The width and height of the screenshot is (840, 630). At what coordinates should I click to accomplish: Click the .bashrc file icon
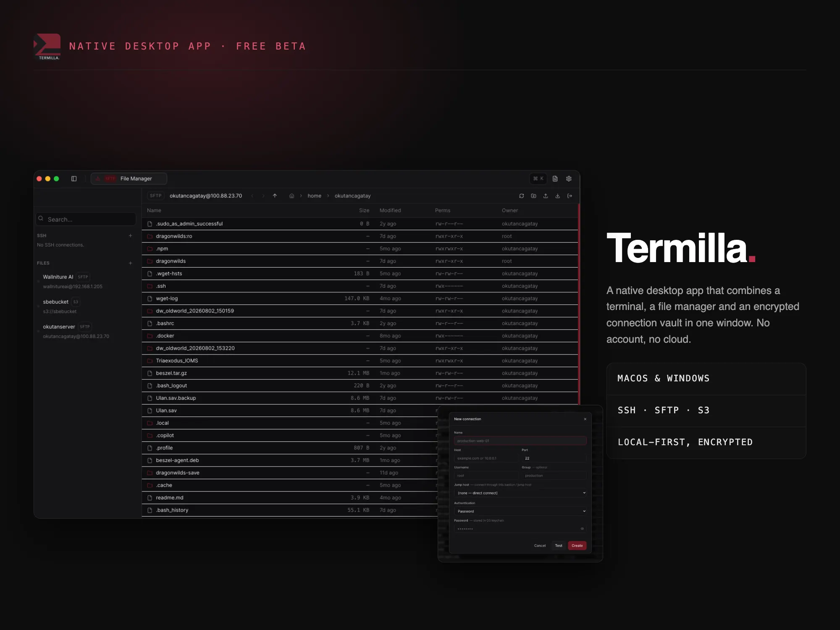(x=150, y=323)
